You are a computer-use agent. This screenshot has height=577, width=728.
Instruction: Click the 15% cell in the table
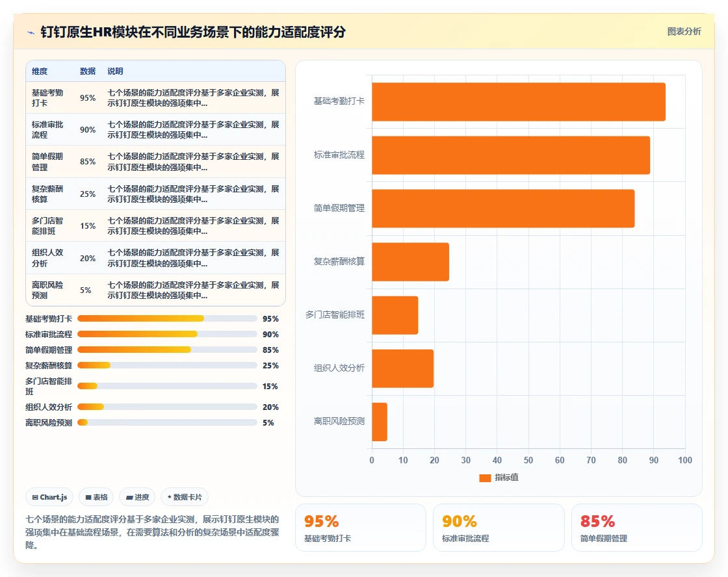point(88,226)
